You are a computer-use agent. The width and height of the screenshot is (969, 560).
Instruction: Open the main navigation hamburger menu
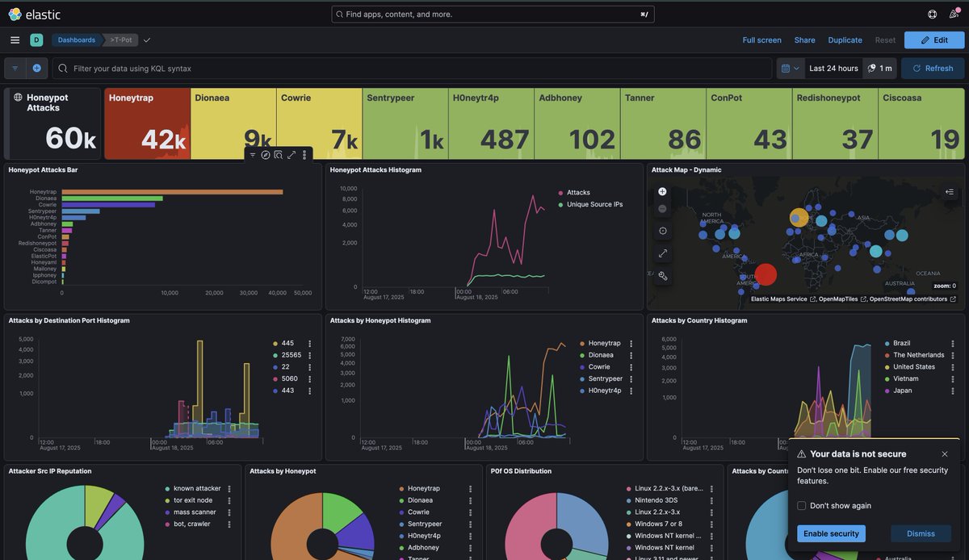tap(15, 40)
